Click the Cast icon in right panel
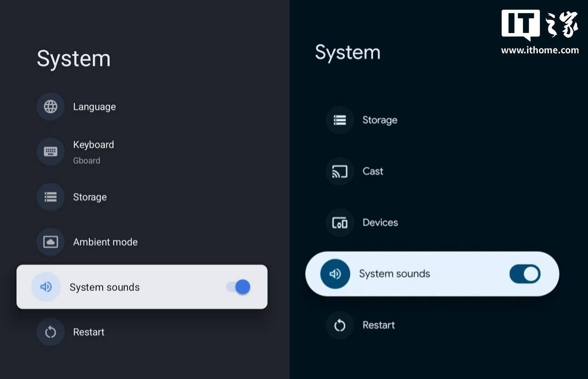The height and width of the screenshot is (379, 588). coord(340,171)
